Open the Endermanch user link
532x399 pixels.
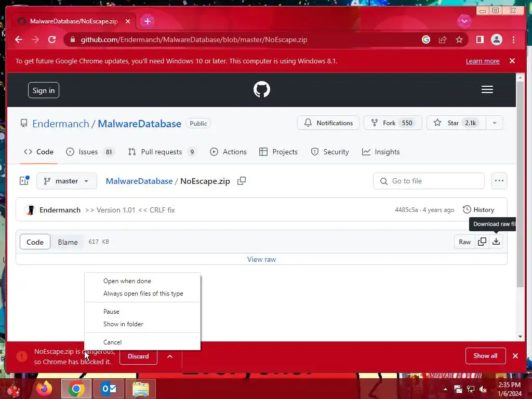click(61, 124)
